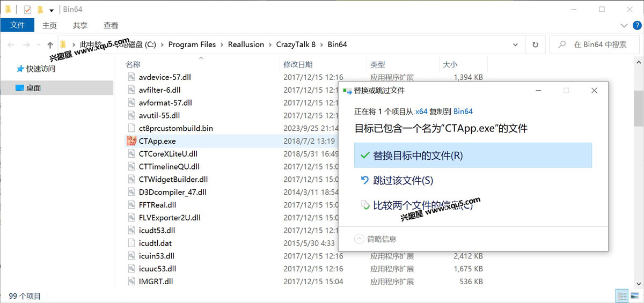Select the icudt53.dll file
Image resolution: width=644 pixels, height=303 pixels.
tap(157, 231)
